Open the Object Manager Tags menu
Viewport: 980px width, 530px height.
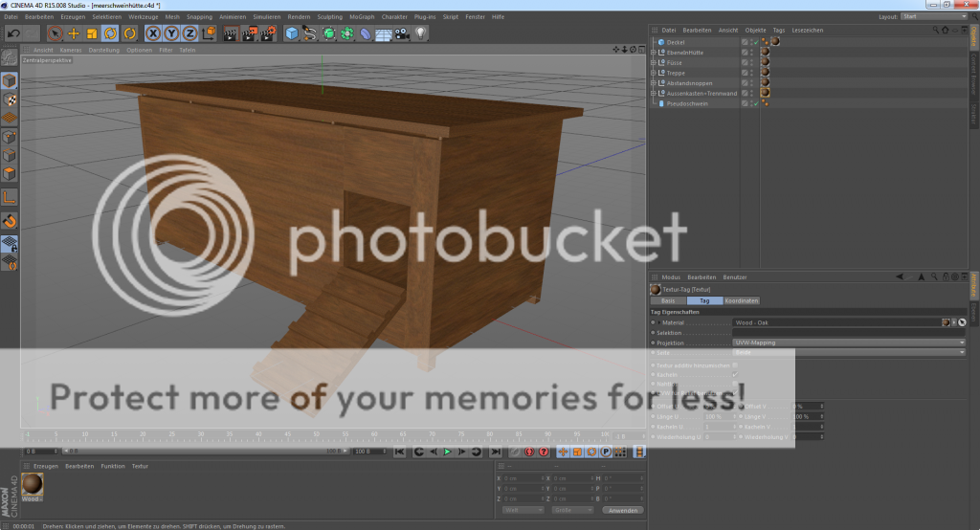tap(779, 30)
